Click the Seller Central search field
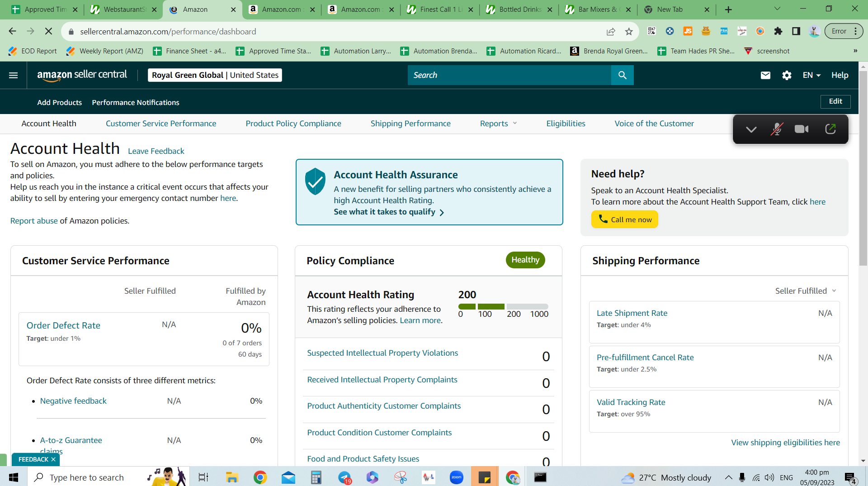868x486 pixels. (x=509, y=75)
